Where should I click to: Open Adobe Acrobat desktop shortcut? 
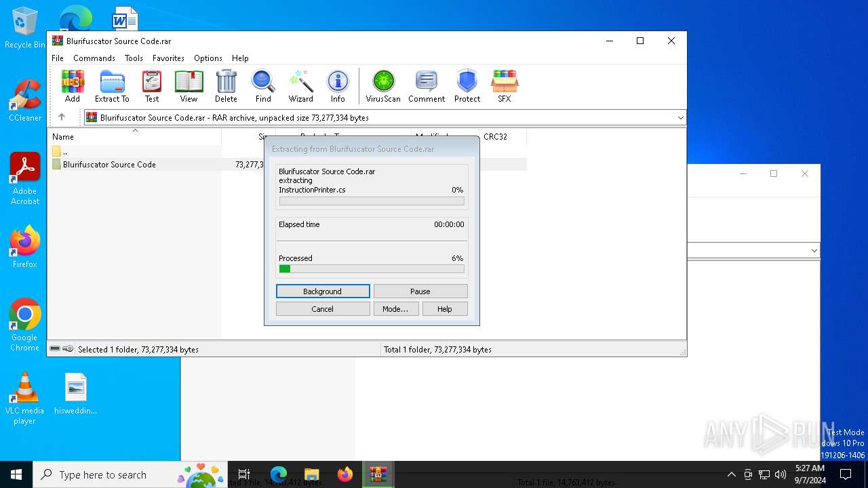(x=25, y=179)
